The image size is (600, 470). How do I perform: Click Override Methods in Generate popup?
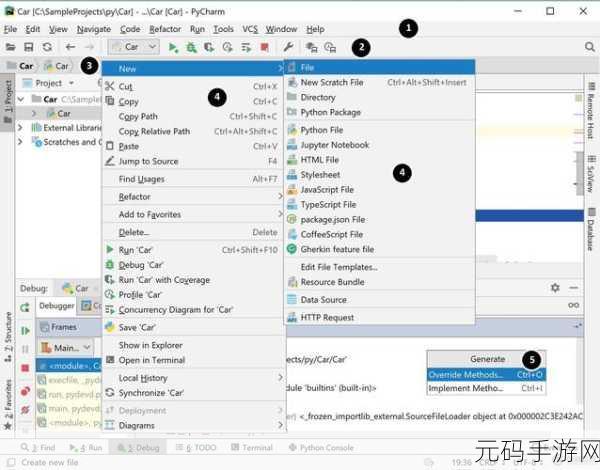point(486,374)
